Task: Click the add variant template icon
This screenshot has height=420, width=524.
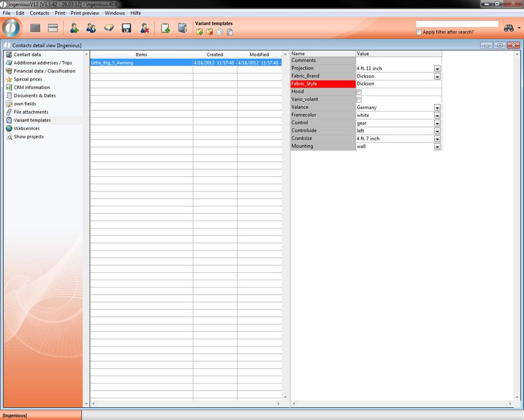Action: 199,32
